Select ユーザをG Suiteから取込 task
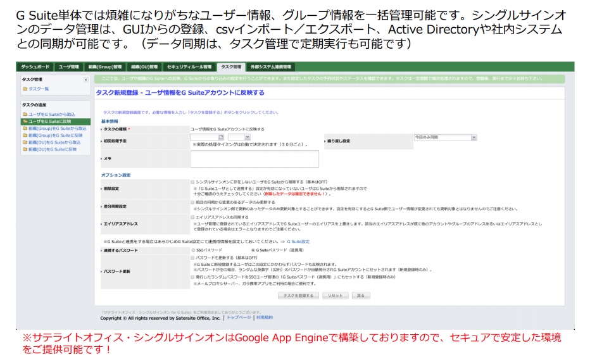 point(51,114)
